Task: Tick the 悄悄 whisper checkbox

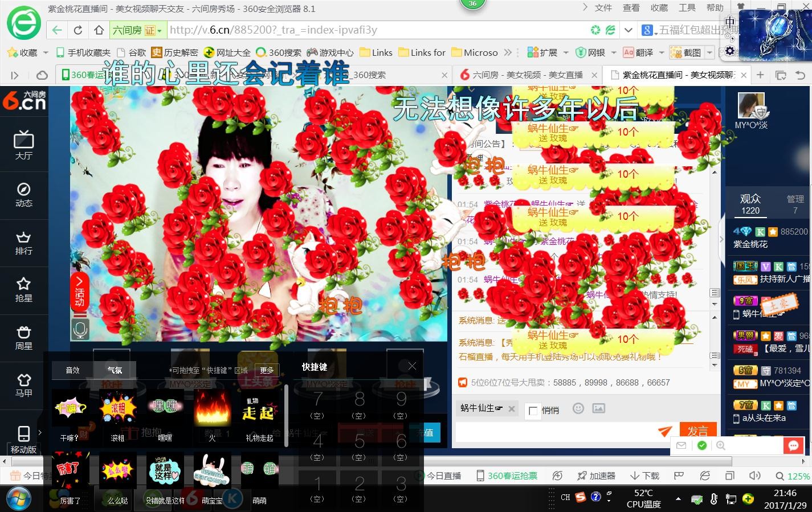Action: click(533, 411)
